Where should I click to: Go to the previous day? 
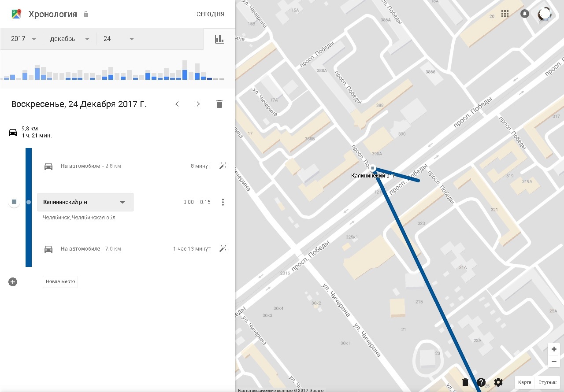click(x=177, y=104)
